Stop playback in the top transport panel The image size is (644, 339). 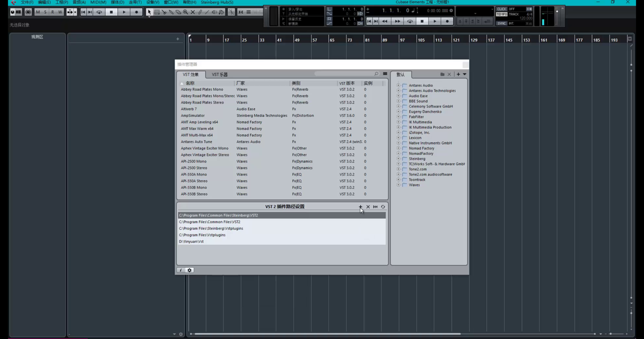(422, 21)
